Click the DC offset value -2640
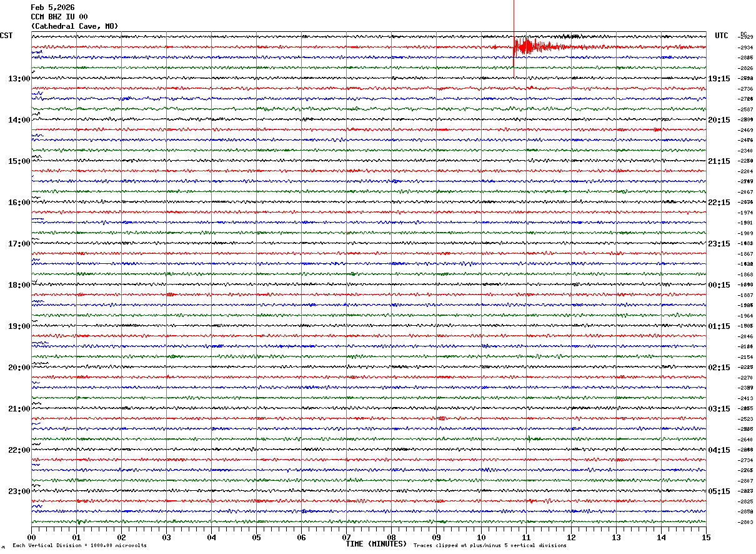The height and width of the screenshot is (554, 756). point(746,440)
